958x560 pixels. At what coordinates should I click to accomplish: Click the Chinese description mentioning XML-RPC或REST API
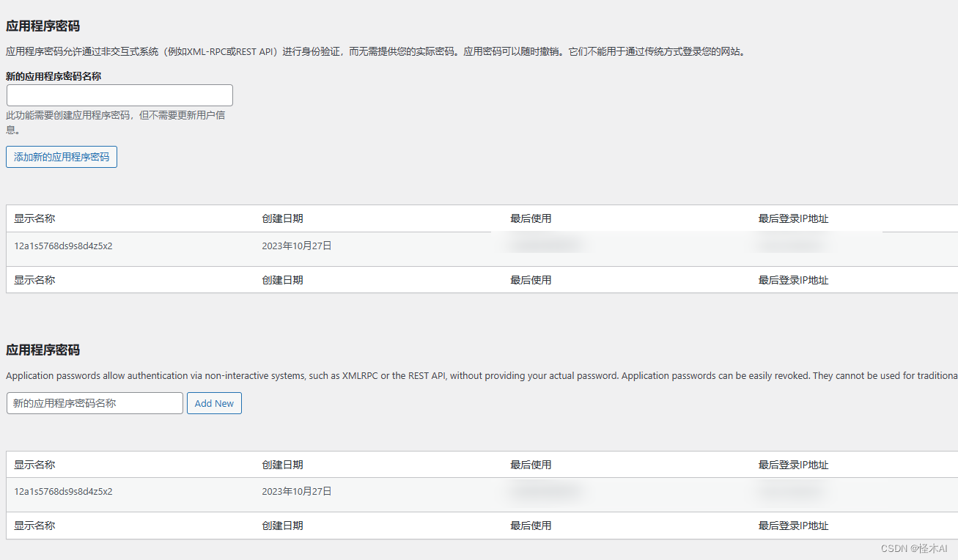coord(375,52)
